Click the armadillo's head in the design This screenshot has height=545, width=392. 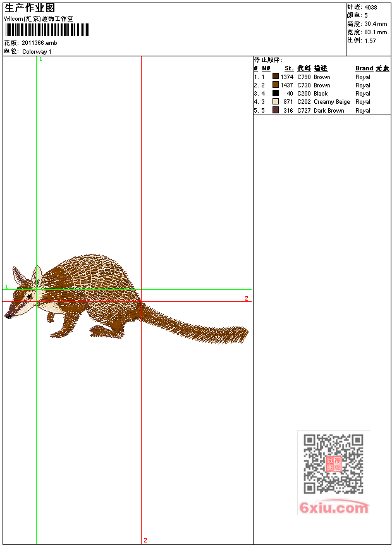pyautogui.click(x=28, y=292)
